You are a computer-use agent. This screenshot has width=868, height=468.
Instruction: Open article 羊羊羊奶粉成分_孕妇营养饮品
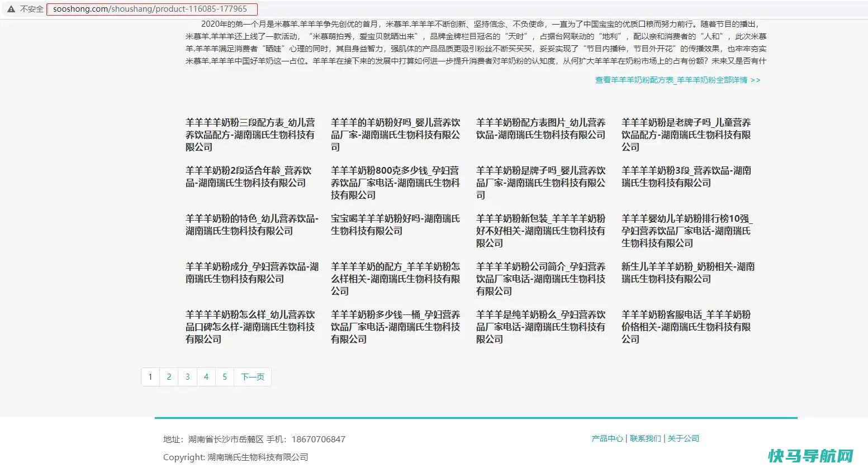tap(252, 273)
